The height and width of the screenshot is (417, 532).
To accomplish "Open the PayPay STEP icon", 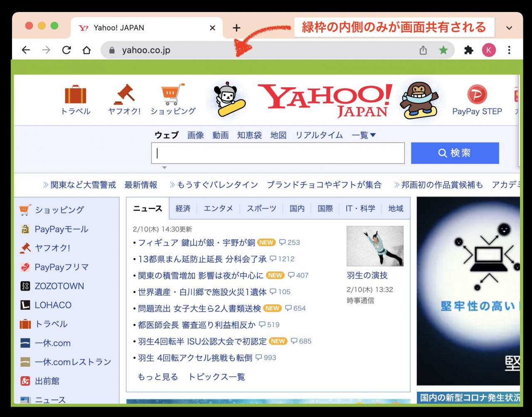I will tap(477, 95).
